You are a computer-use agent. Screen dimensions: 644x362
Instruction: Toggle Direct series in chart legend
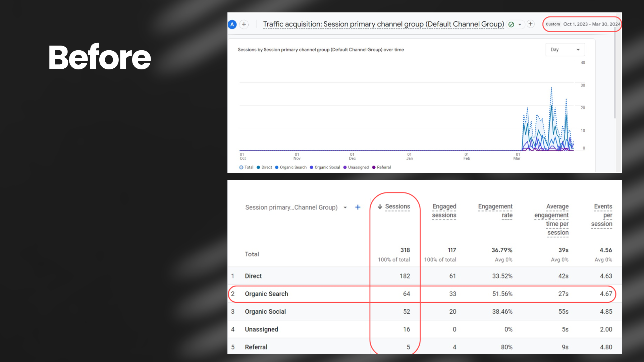coord(265,167)
